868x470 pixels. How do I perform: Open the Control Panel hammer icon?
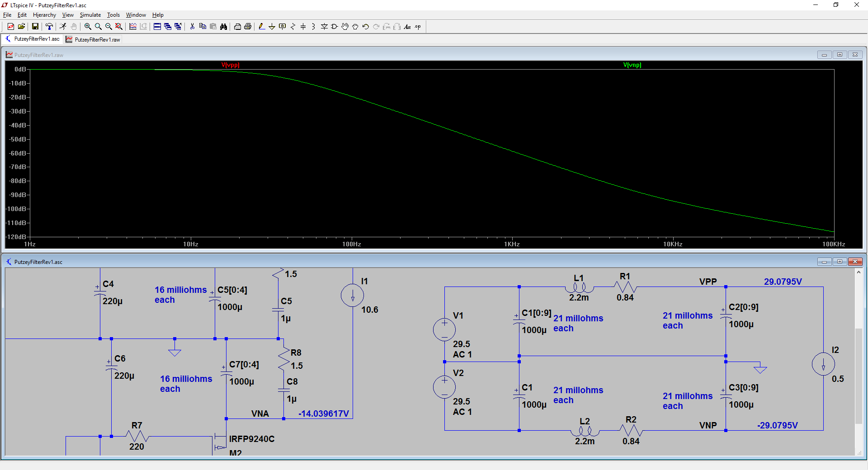[49, 27]
